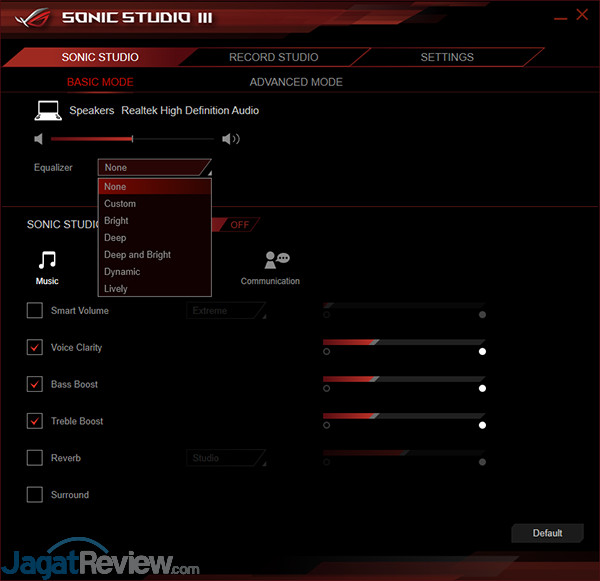Select Dynamic equalizer preset
Screen dimensions: 600x581
[155, 272]
